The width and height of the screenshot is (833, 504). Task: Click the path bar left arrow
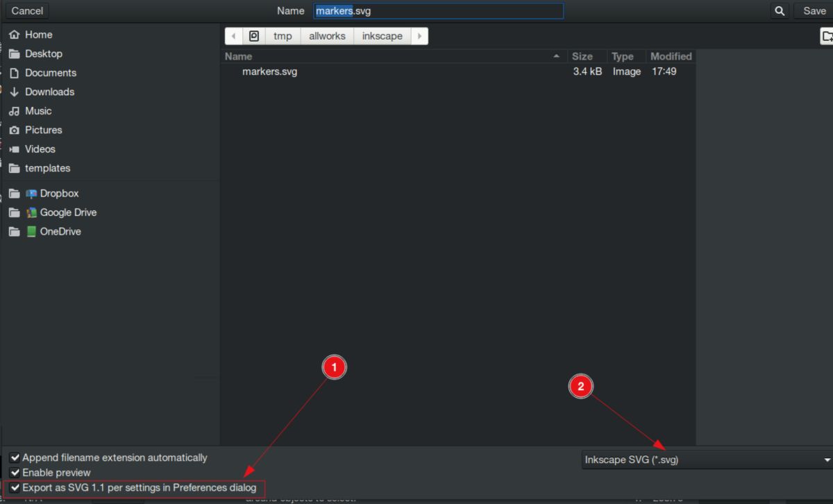click(x=234, y=36)
